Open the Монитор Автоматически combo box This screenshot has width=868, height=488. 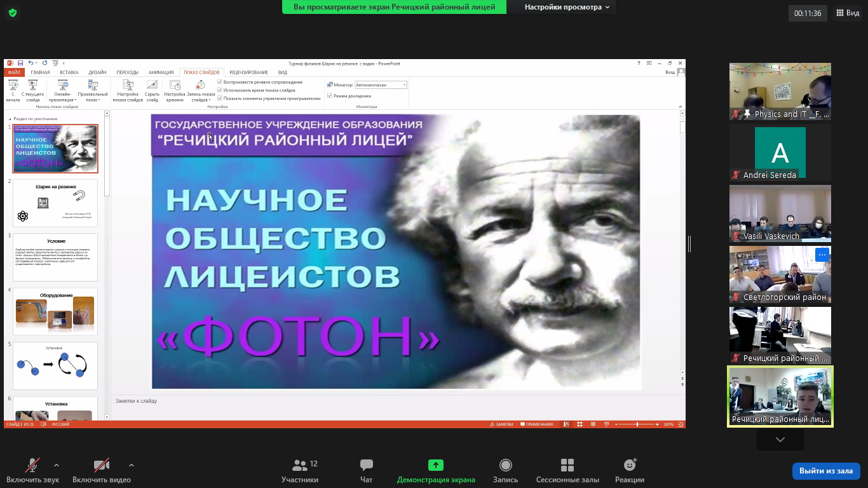pyautogui.click(x=381, y=85)
